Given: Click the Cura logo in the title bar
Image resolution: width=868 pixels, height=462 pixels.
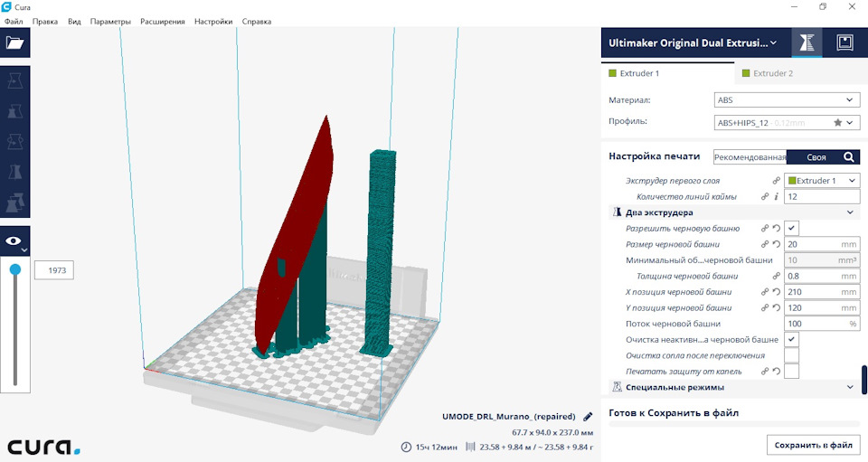Looking at the screenshot, I should [x=6, y=7].
